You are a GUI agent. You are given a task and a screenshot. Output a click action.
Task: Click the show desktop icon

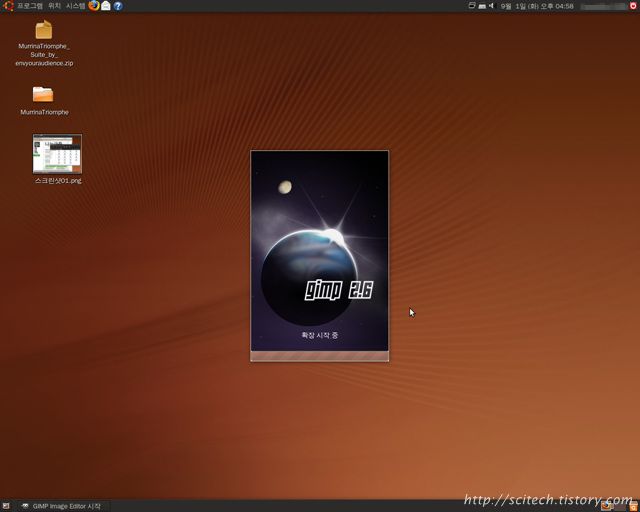(x=6, y=506)
